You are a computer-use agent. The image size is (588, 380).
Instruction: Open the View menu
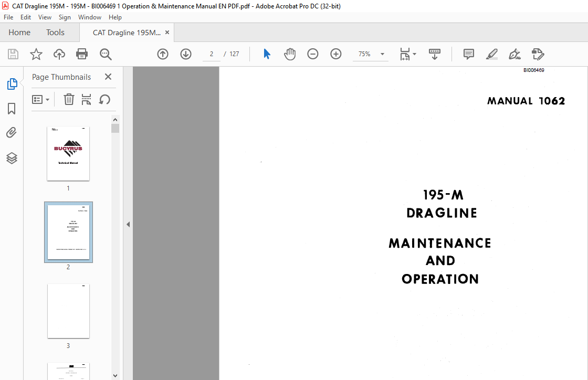(x=45, y=17)
